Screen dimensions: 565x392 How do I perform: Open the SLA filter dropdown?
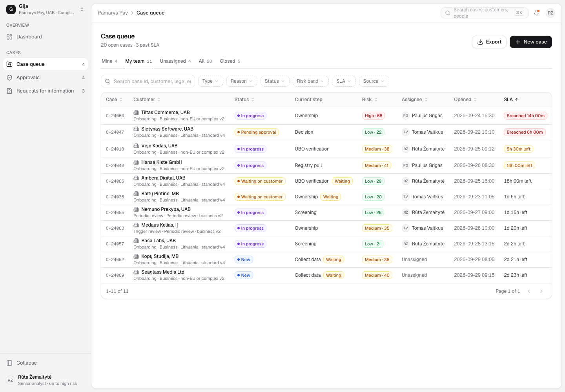(x=344, y=81)
